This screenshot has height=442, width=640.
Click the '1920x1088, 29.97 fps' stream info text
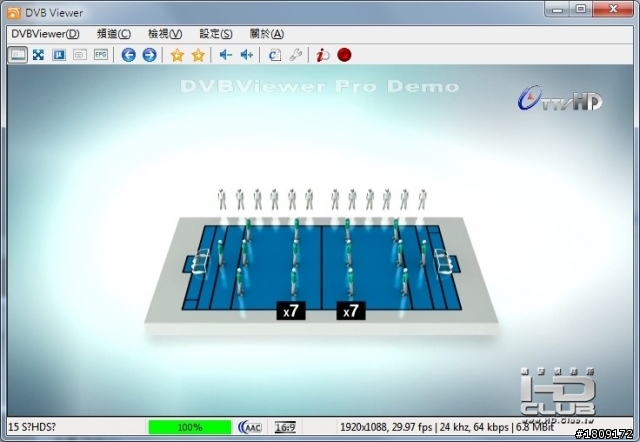tap(386, 427)
